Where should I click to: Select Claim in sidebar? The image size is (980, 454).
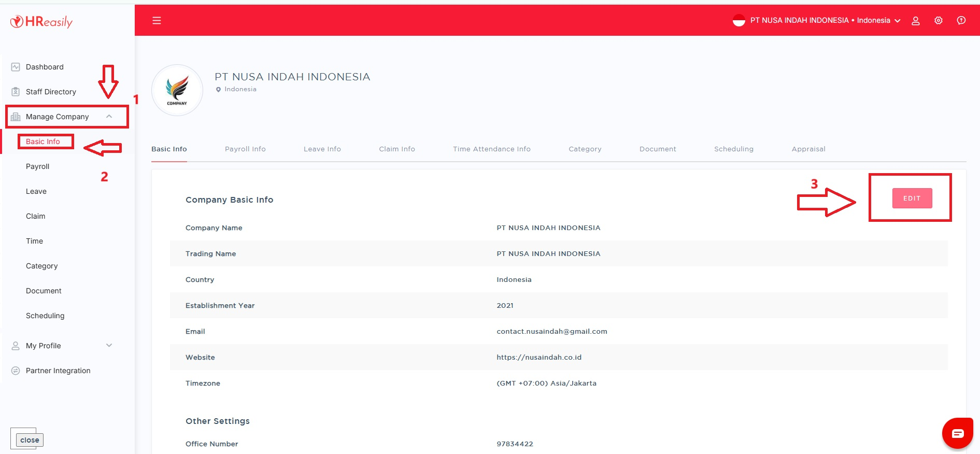click(35, 216)
